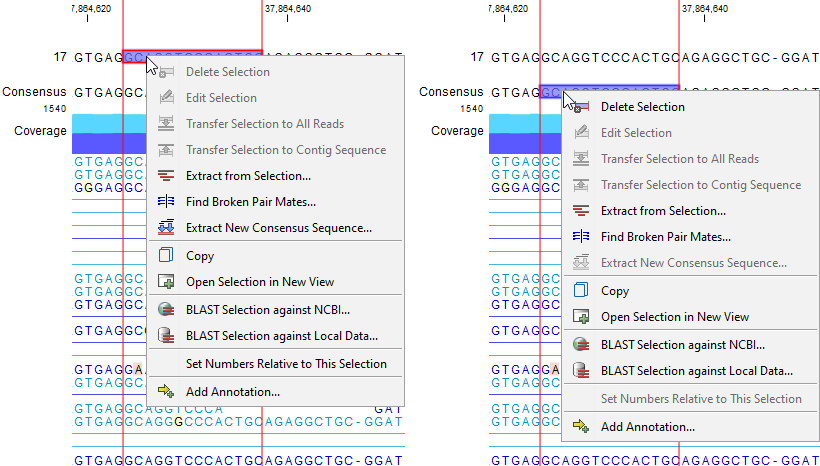Click the Find Broken Pair Mates icon in read 17's menu
The image size is (820, 466).
click(x=167, y=202)
